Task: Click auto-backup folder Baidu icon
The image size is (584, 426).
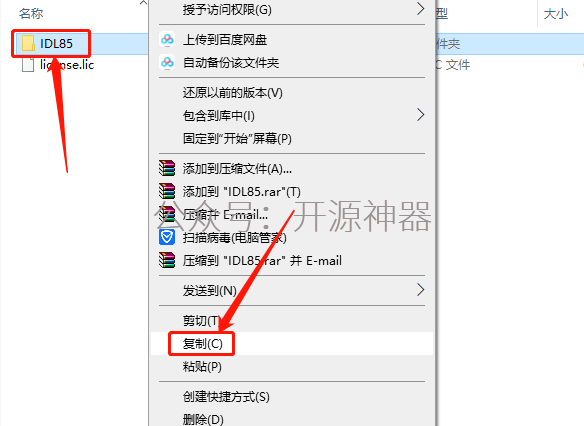Action: pos(167,63)
